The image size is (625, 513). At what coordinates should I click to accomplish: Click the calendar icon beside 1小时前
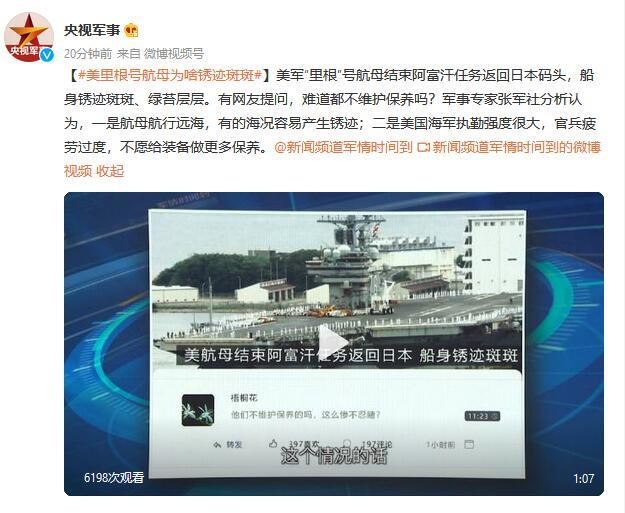pyautogui.click(x=469, y=444)
